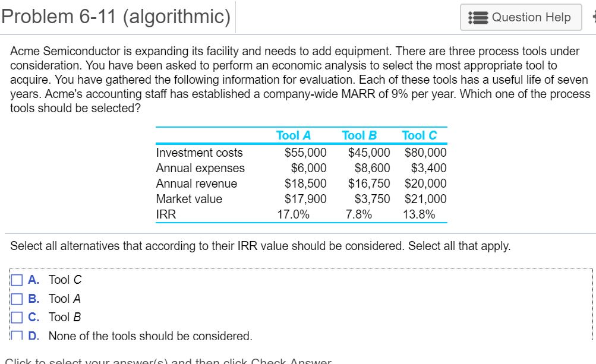This screenshot has width=596, height=364.
Task: Check answer choice C, Tool B
Action: coord(17,316)
